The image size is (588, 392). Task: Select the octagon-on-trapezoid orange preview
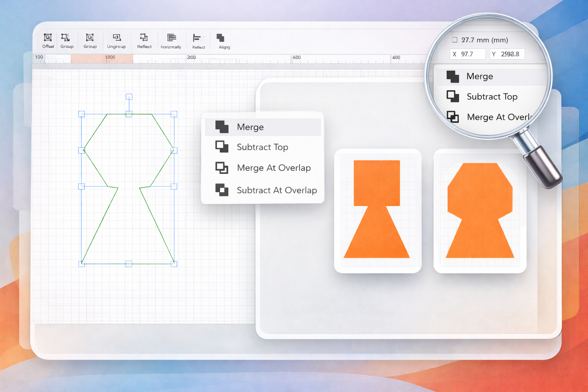pyautogui.click(x=480, y=210)
